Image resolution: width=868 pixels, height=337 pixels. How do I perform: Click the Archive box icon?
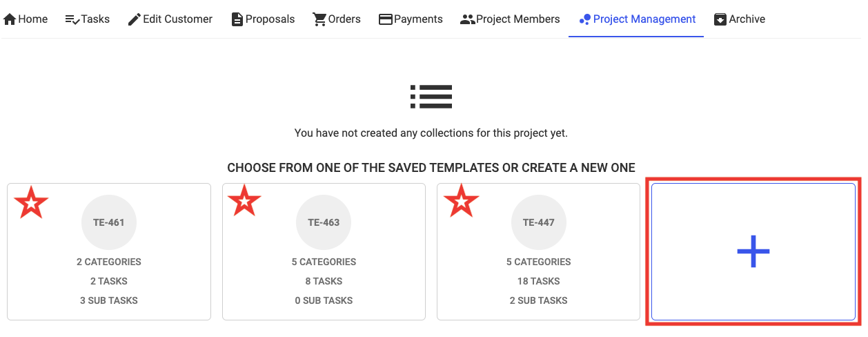[720, 19]
